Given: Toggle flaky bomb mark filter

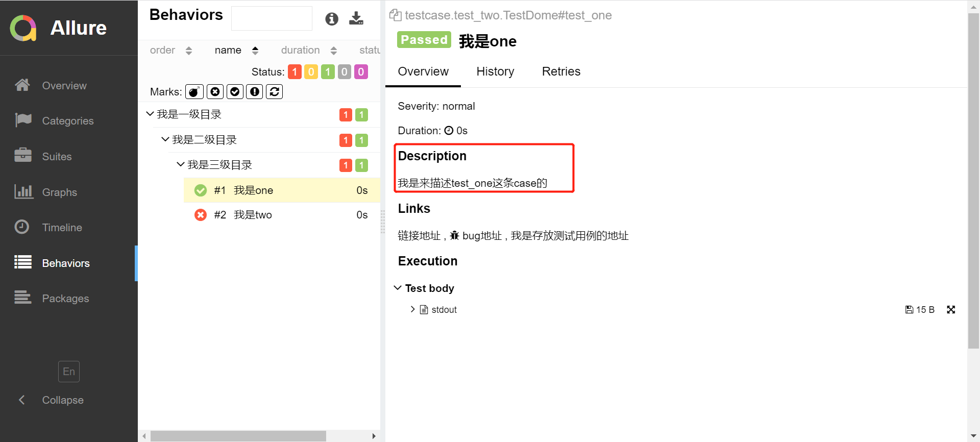Looking at the screenshot, I should pos(194,92).
